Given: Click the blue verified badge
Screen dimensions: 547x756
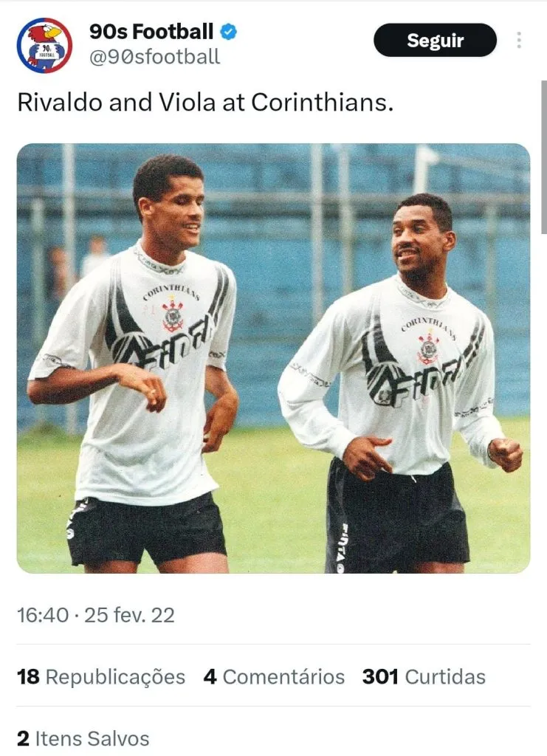Looking at the screenshot, I should click(x=228, y=32).
